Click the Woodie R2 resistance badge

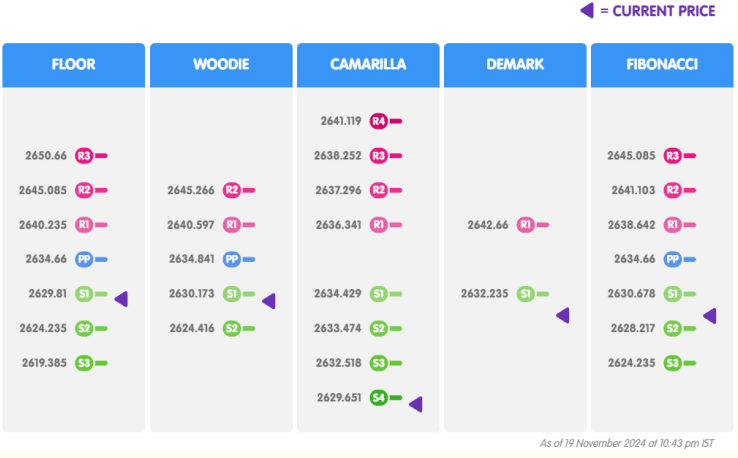(232, 190)
